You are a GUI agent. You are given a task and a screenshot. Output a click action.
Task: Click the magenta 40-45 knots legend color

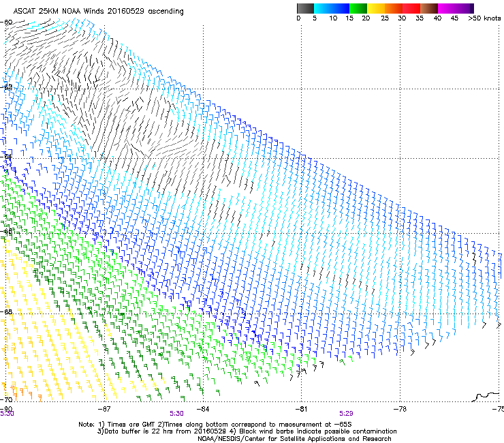(447, 8)
